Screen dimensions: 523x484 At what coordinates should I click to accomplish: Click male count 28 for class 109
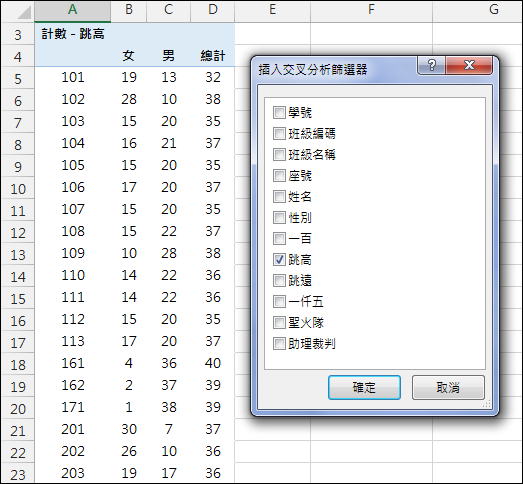pyautogui.click(x=169, y=254)
